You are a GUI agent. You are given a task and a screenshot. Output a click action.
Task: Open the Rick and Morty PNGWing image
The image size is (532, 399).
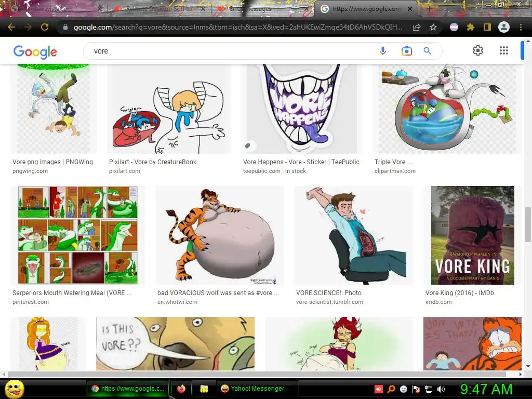tap(54, 109)
